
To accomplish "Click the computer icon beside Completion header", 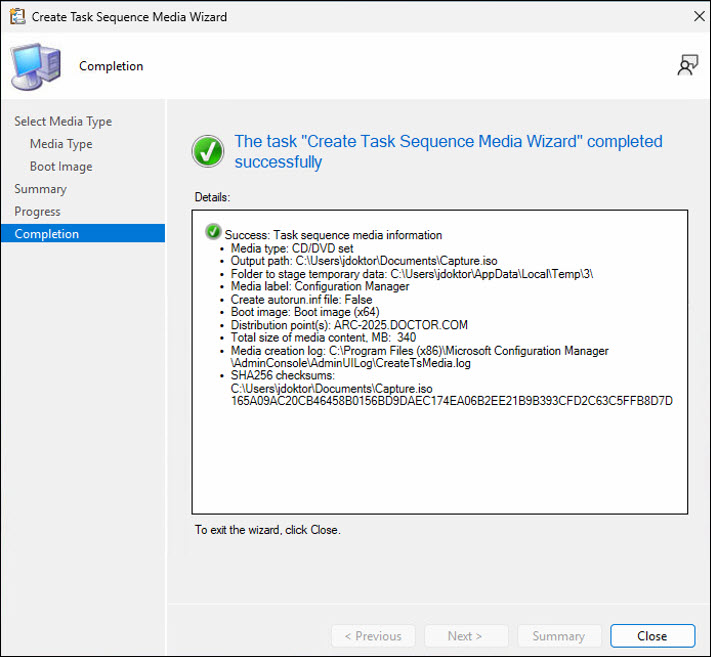I will click(35, 67).
